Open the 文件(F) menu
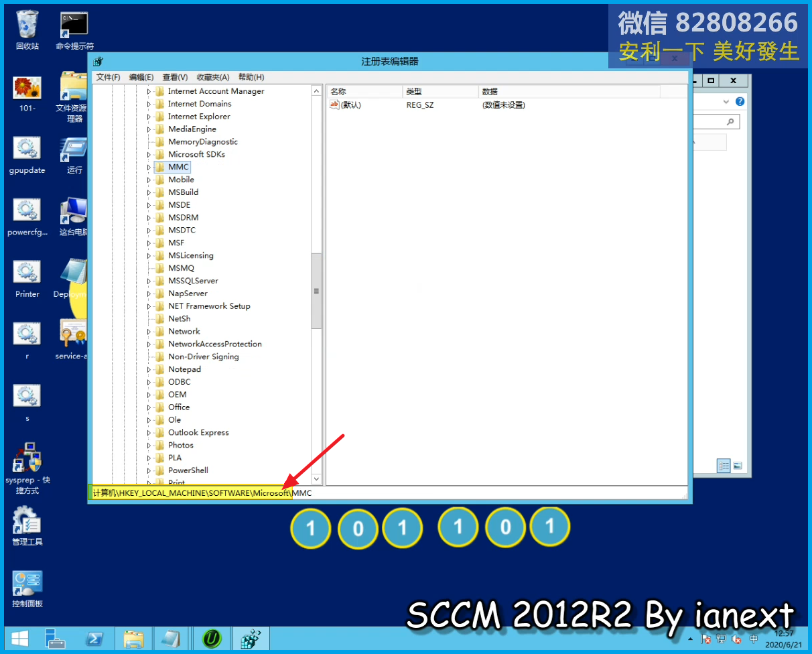The width and height of the screenshot is (812, 654). [x=108, y=77]
